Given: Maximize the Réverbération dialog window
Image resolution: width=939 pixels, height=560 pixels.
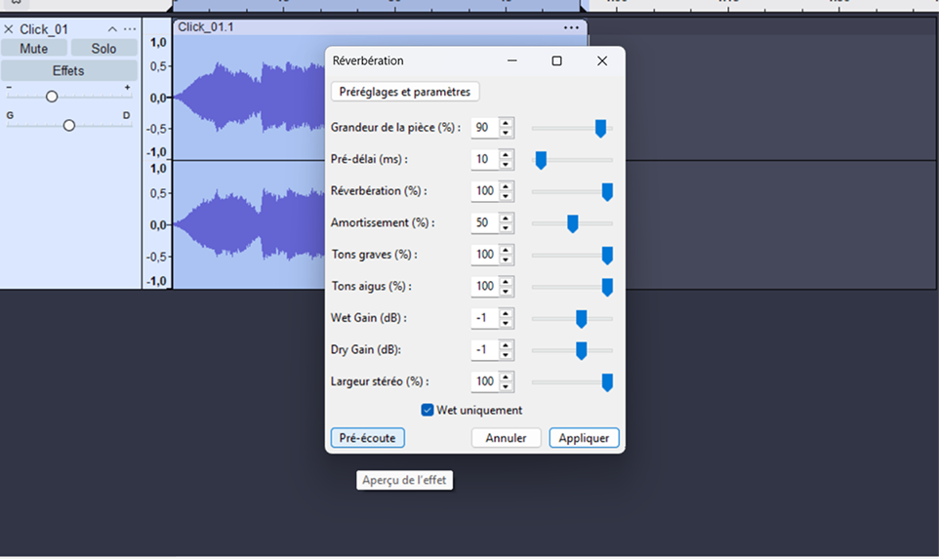Looking at the screenshot, I should point(556,60).
